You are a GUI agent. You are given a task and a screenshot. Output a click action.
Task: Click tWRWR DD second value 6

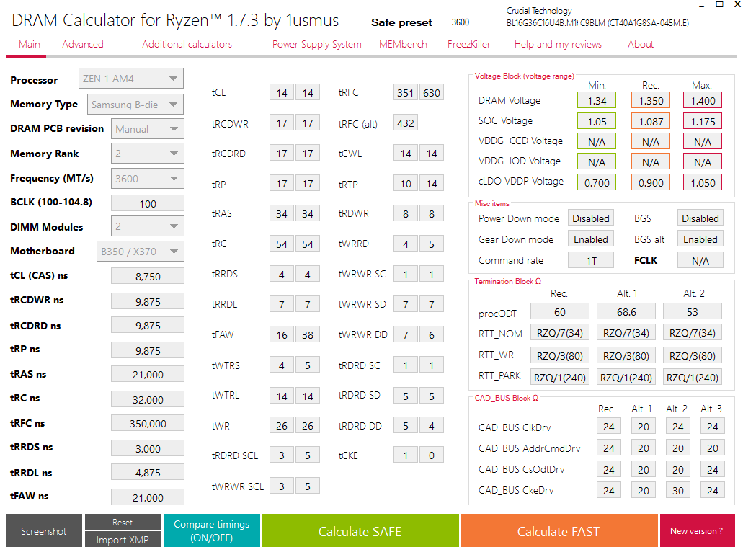coord(431,335)
